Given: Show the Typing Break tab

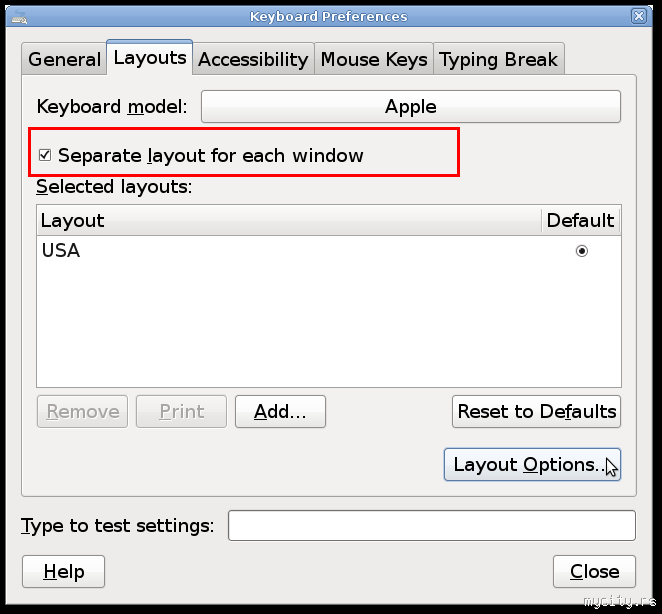Looking at the screenshot, I should pos(499,59).
